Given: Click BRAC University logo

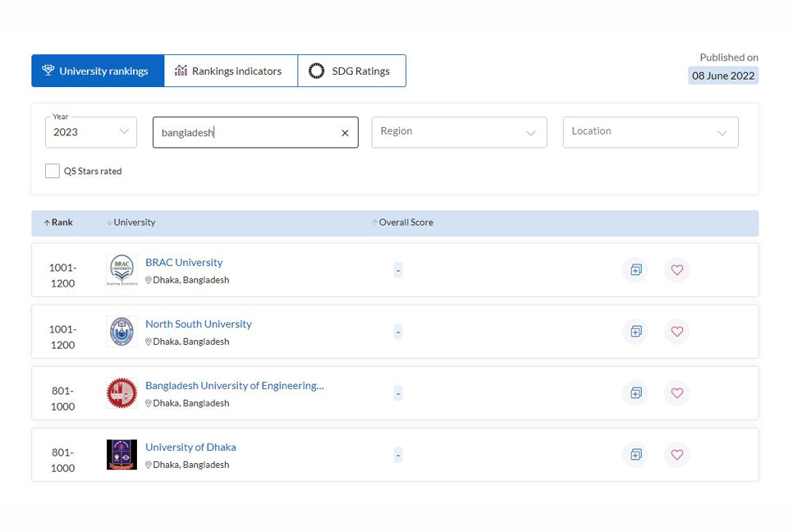Looking at the screenshot, I should pos(121,270).
